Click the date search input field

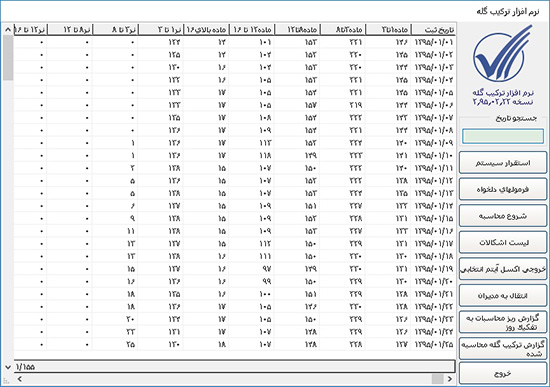(503, 136)
